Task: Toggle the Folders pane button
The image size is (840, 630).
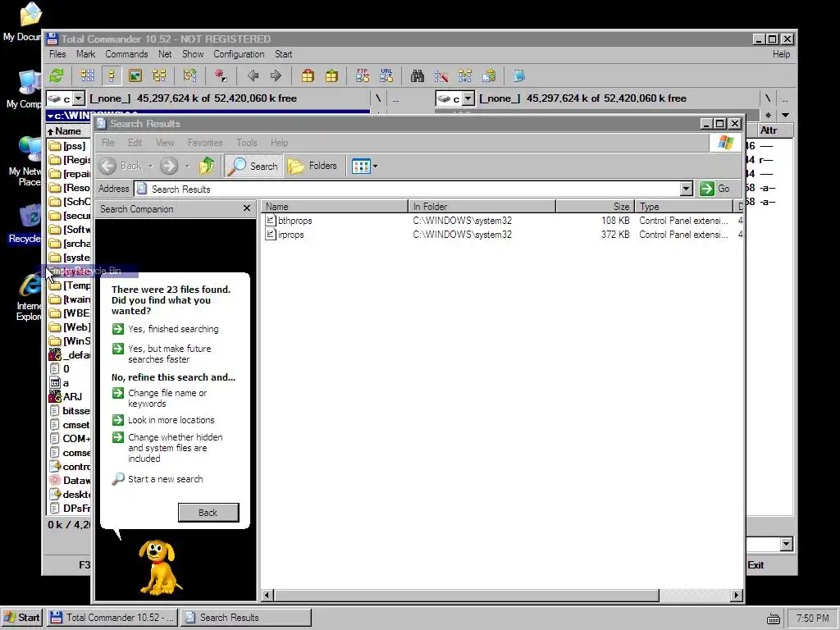Action: pos(313,166)
